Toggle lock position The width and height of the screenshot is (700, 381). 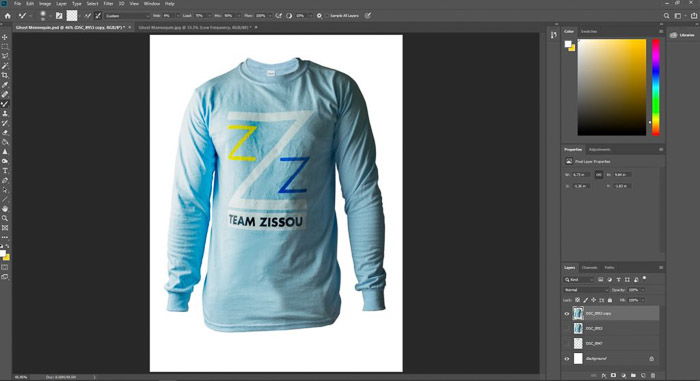(x=593, y=300)
